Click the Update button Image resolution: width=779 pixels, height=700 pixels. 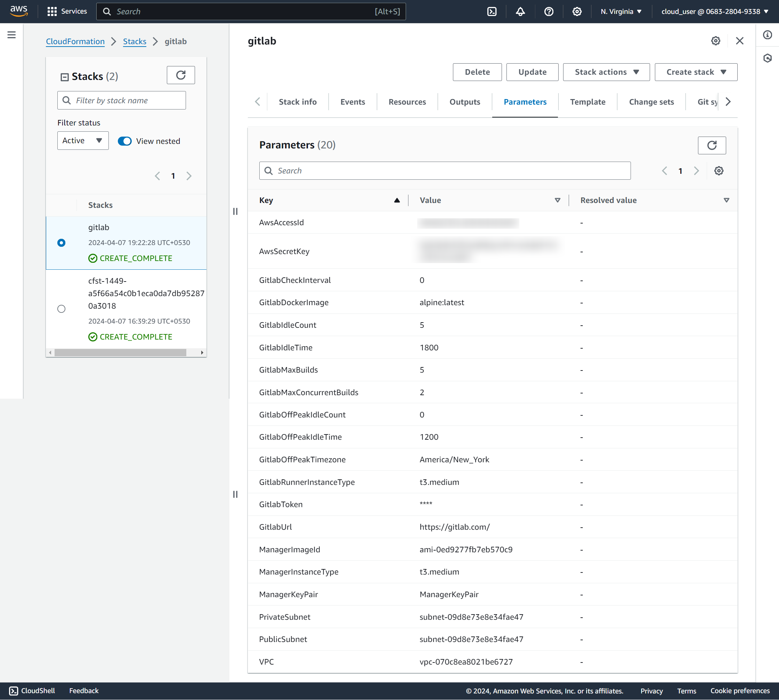click(x=532, y=72)
